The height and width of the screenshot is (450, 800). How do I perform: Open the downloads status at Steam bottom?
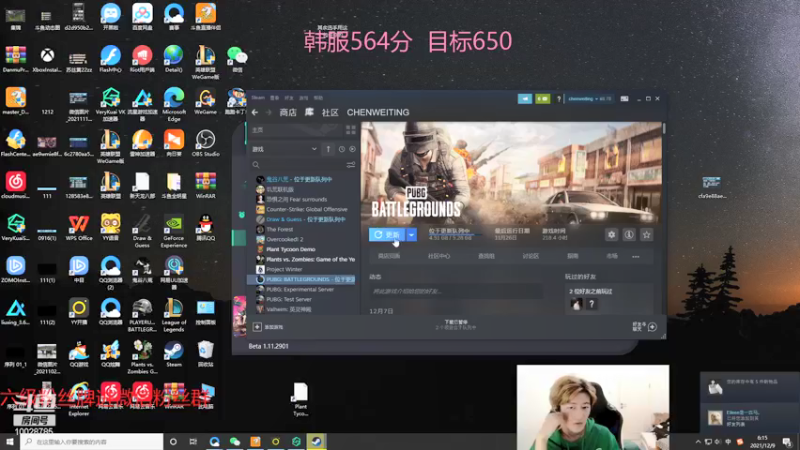pyautogui.click(x=455, y=325)
